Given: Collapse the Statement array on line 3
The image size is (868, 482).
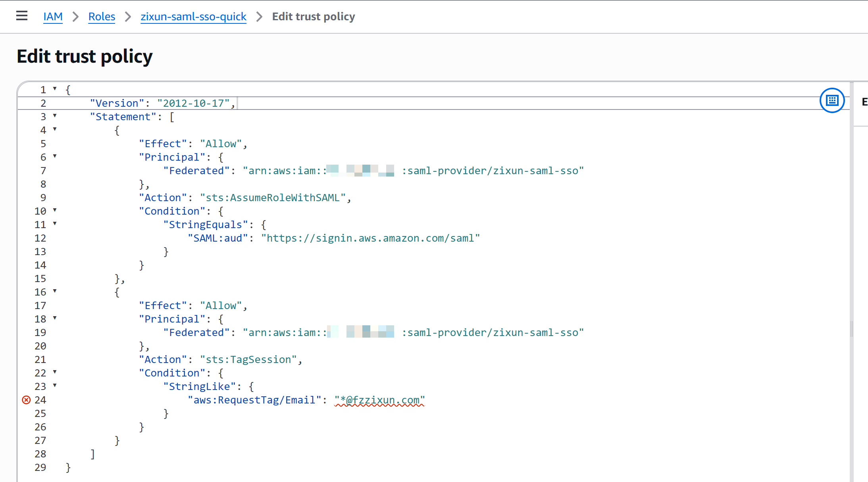Looking at the screenshot, I should pos(55,116).
